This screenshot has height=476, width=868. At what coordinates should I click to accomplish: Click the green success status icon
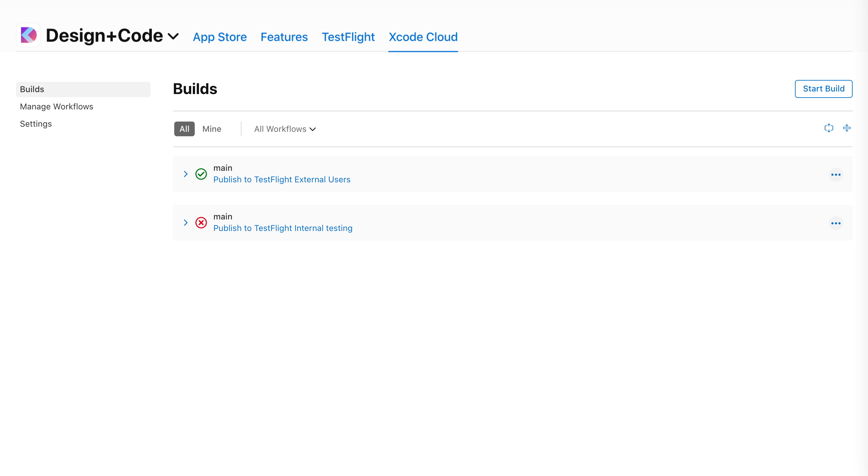click(201, 174)
